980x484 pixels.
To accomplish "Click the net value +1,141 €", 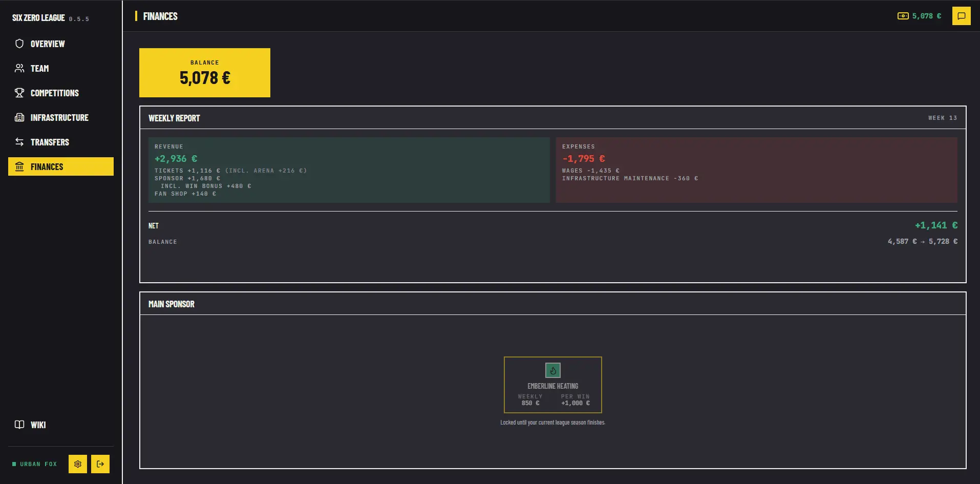I will (x=936, y=225).
